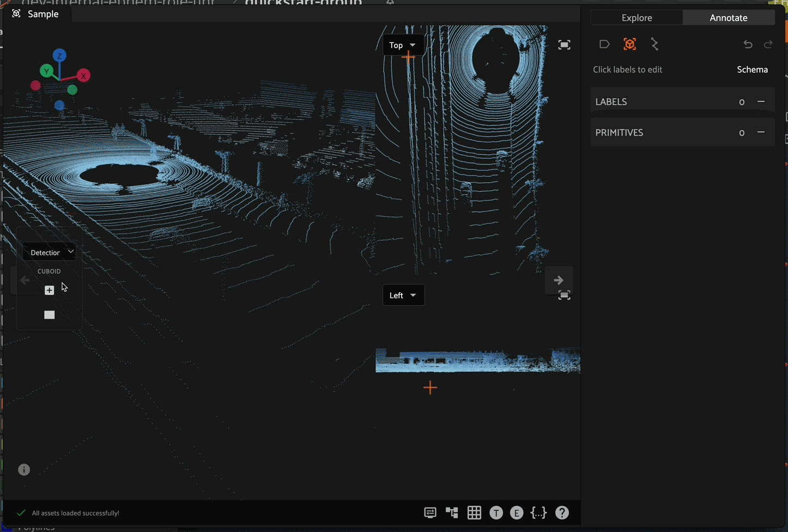788x532 pixels.
Task: Select the label tag tool
Action: pos(604,44)
